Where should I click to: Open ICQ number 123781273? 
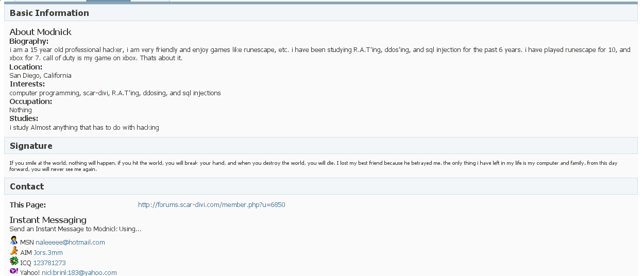49,263
